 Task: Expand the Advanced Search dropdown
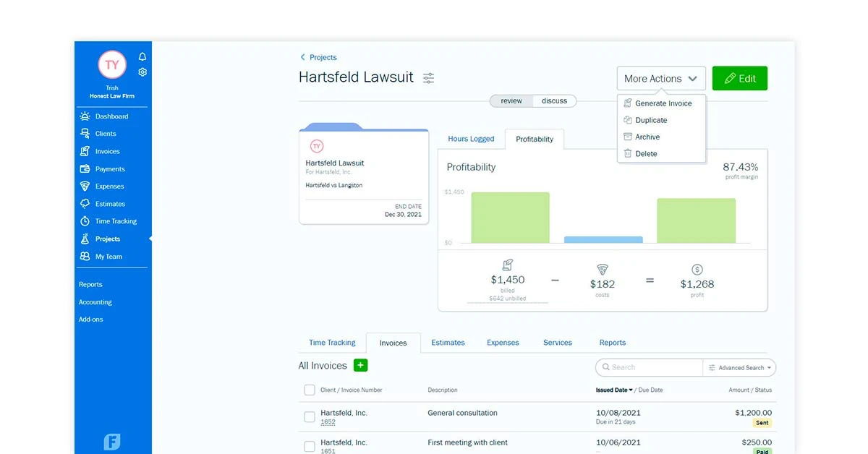(x=739, y=367)
